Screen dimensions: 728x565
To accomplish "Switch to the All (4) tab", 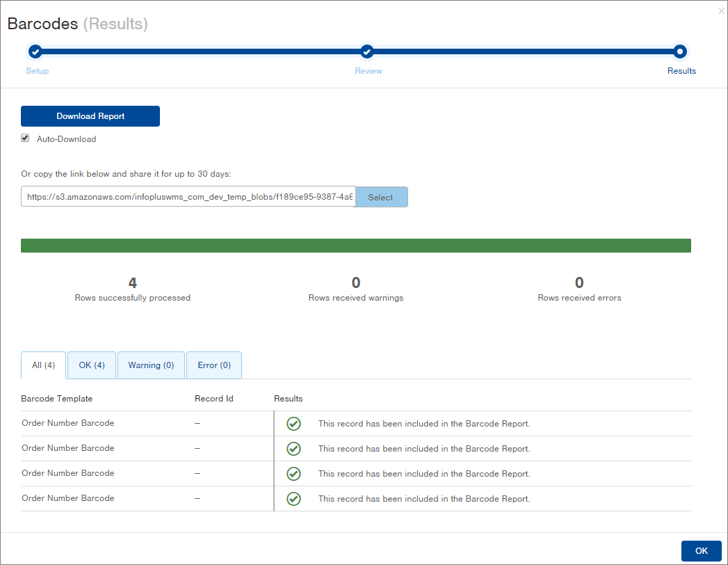I will point(44,365).
